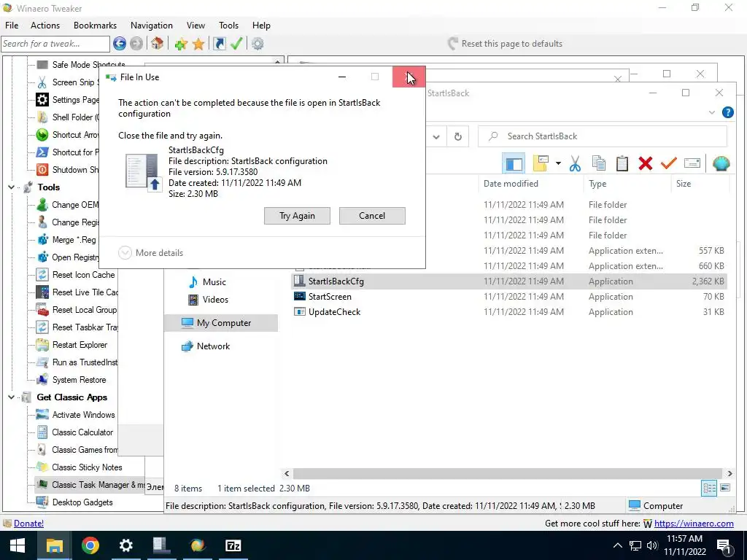The width and height of the screenshot is (747, 560).
Task: Click the greyed Forward arrow in Winaero toolbar
Action: (136, 44)
